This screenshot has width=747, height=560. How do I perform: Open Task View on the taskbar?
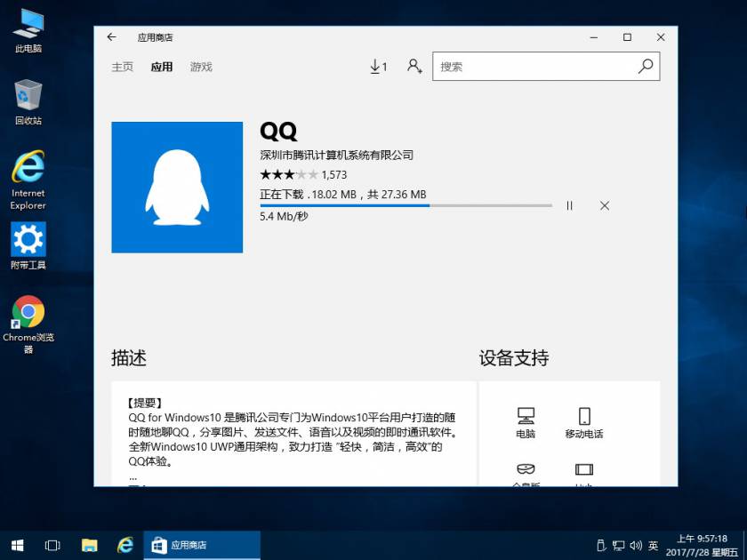click(52, 545)
